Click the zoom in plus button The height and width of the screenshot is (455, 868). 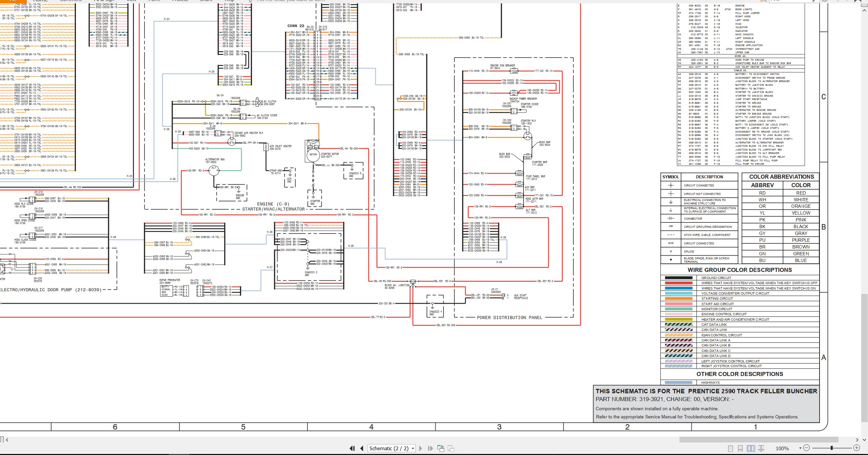pos(856,448)
